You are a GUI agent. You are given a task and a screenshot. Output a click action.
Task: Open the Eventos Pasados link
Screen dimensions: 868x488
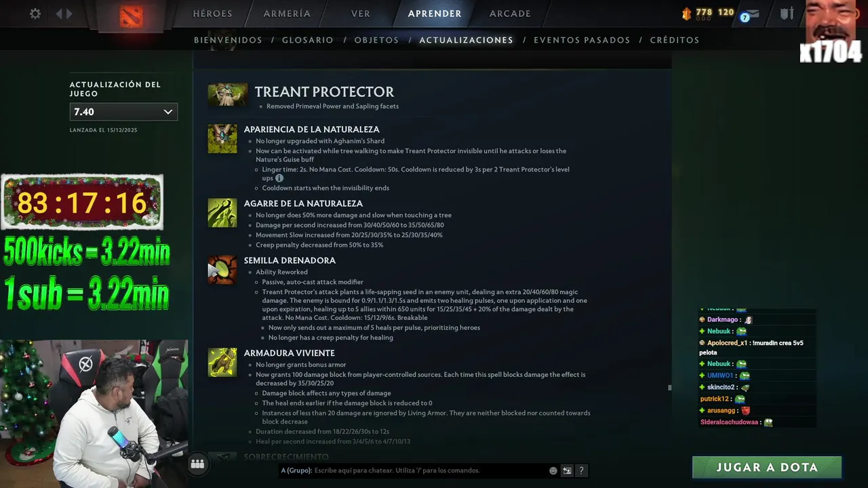point(582,40)
